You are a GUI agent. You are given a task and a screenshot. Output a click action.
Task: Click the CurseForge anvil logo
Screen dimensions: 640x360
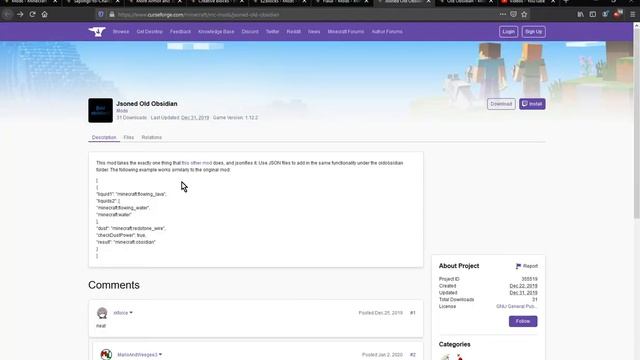point(97,31)
